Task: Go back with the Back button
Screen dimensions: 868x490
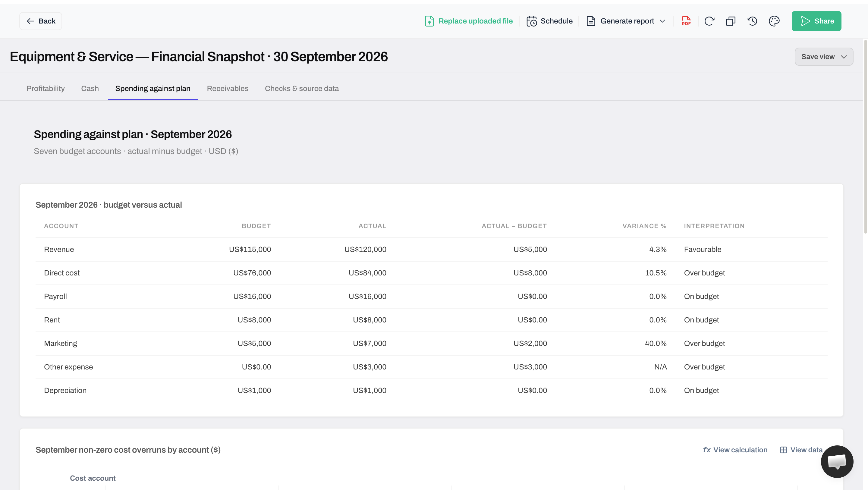Action: pyautogui.click(x=40, y=21)
